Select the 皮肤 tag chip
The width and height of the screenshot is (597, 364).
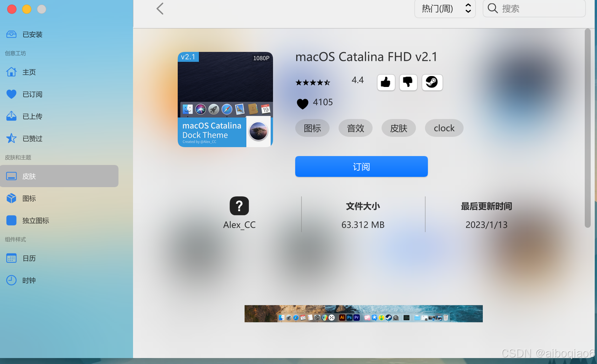pos(398,128)
